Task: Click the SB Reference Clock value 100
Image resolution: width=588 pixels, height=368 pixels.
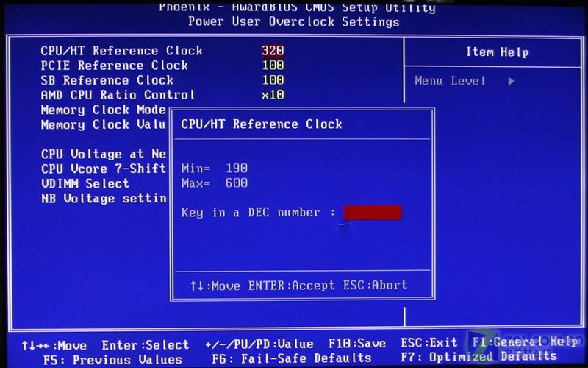Action: pyautogui.click(x=273, y=80)
